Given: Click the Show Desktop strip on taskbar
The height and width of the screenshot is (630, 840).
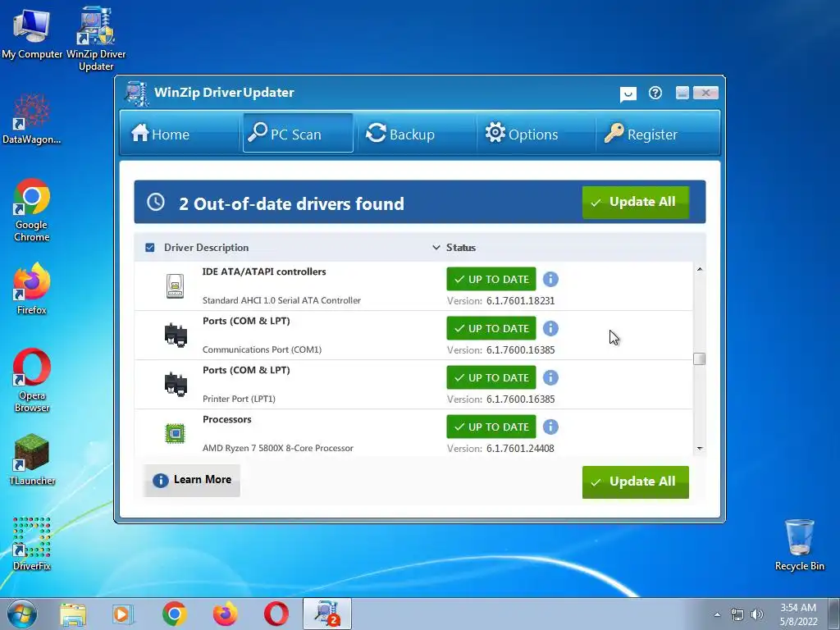Looking at the screenshot, I should coord(834,614).
